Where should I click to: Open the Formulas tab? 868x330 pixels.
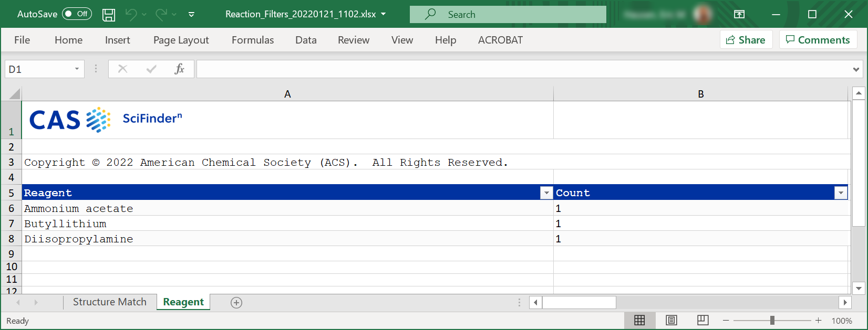[253, 40]
